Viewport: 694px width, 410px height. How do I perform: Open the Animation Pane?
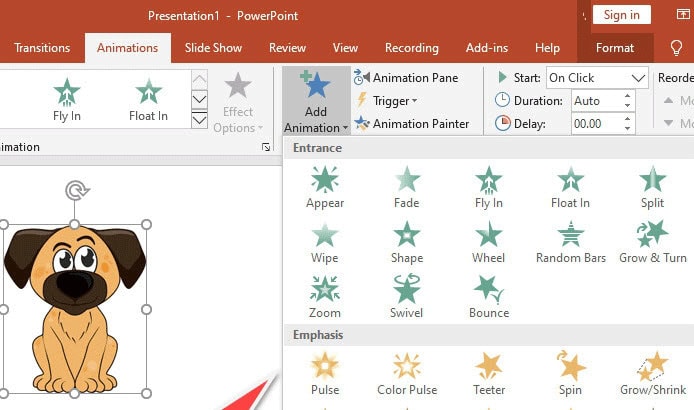pos(406,78)
